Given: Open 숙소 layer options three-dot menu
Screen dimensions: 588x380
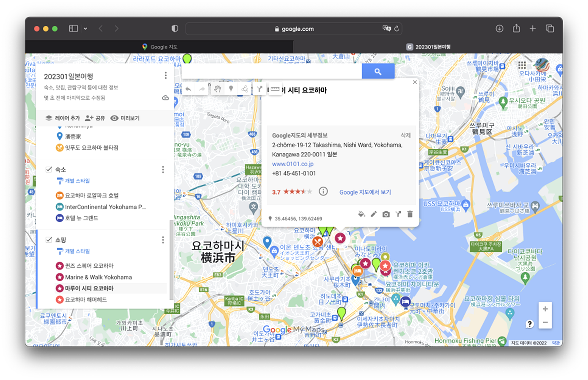Looking at the screenshot, I should point(163,169).
